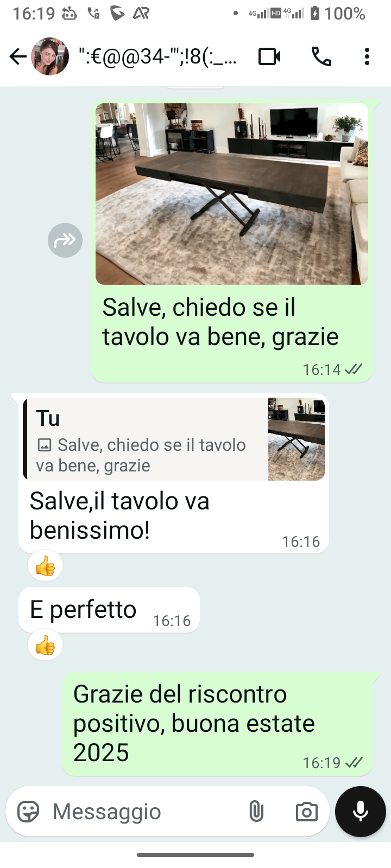Open the sent table photo
The width and height of the screenshot is (391, 868).
point(232,194)
